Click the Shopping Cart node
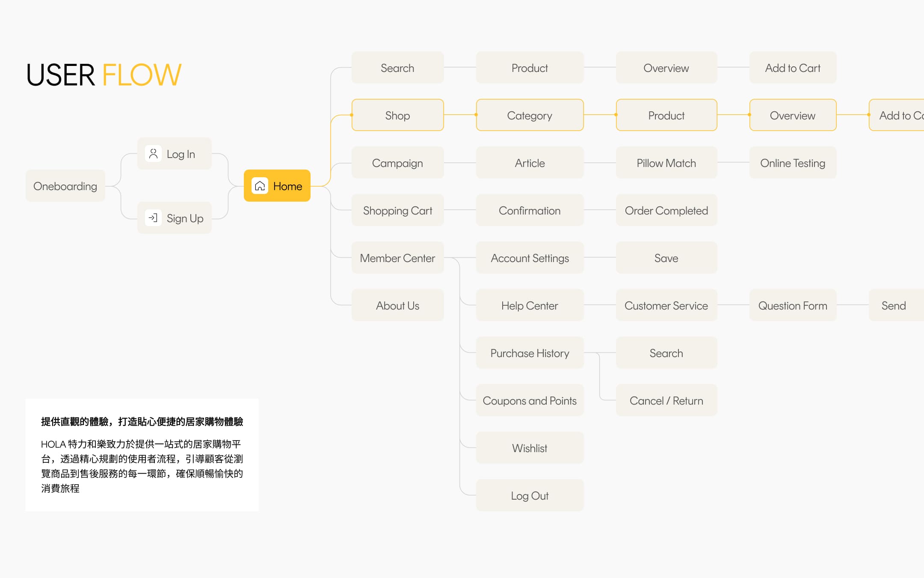Image resolution: width=924 pixels, height=578 pixels. [x=397, y=210]
